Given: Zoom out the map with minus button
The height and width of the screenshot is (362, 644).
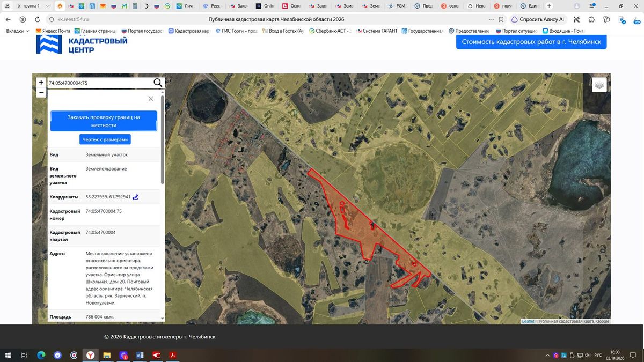Looking at the screenshot, I should point(41,92).
